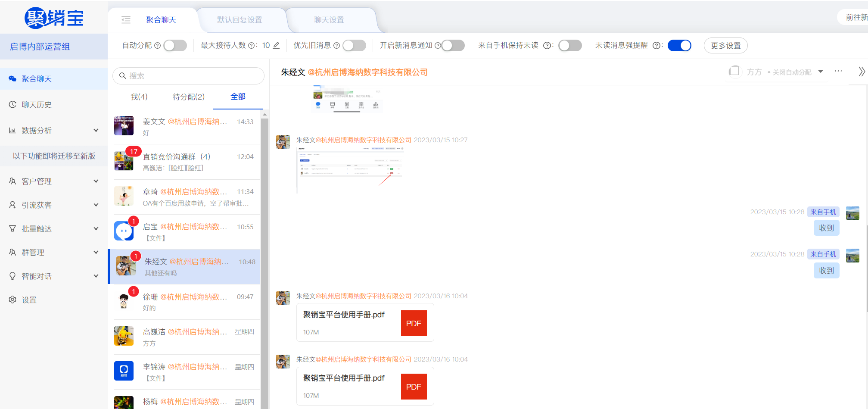Expand the 群管理 menu chevron
This screenshot has height=409, width=868.
point(96,252)
